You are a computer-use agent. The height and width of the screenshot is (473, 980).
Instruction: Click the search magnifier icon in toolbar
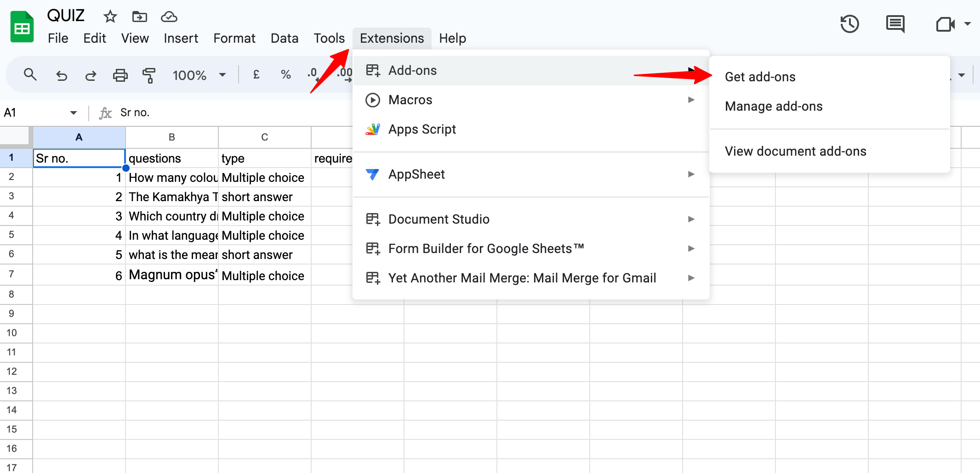30,75
